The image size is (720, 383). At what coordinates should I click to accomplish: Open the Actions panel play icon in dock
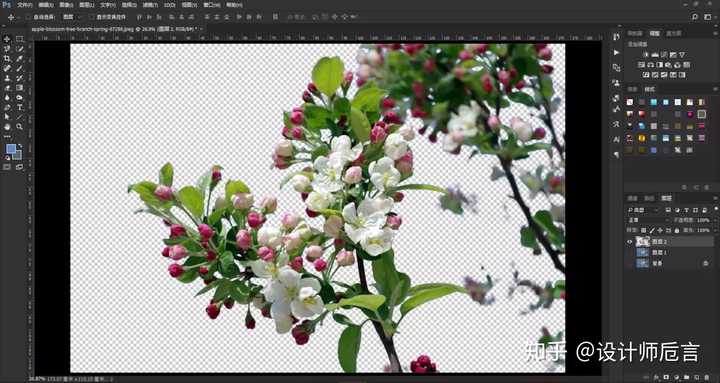(616, 52)
